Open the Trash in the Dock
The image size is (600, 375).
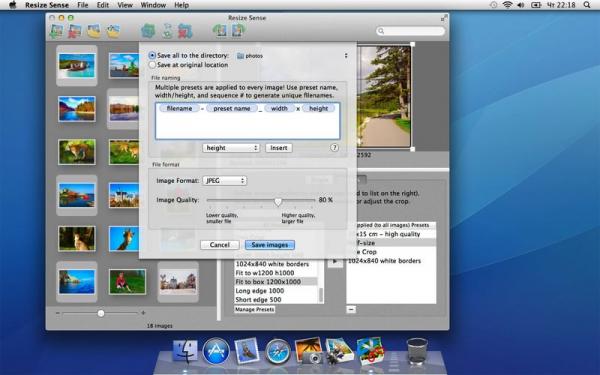tap(417, 351)
